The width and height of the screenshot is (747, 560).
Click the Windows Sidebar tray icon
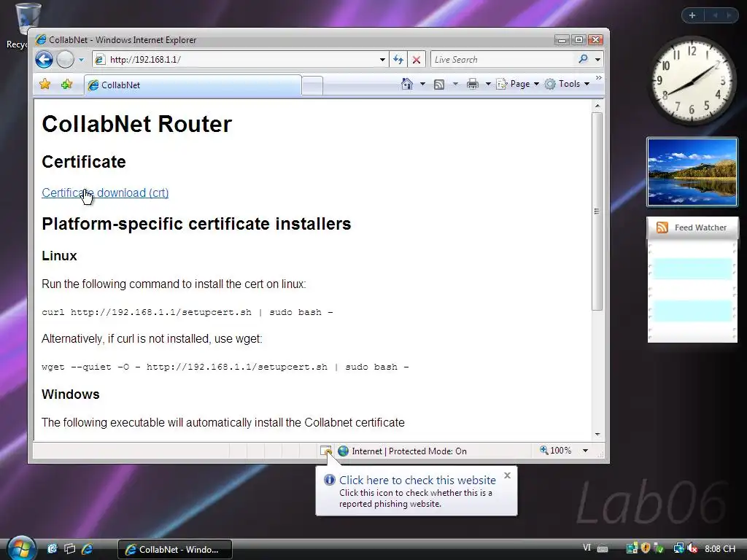632,549
